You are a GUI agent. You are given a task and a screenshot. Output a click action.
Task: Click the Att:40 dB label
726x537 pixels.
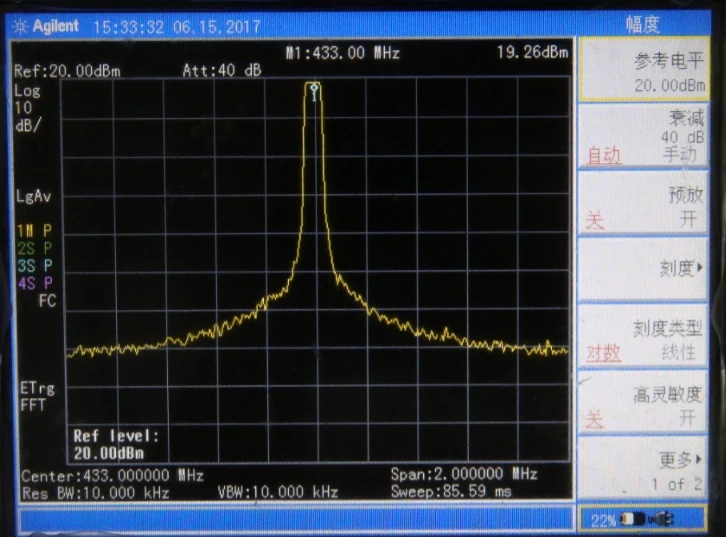click(222, 70)
